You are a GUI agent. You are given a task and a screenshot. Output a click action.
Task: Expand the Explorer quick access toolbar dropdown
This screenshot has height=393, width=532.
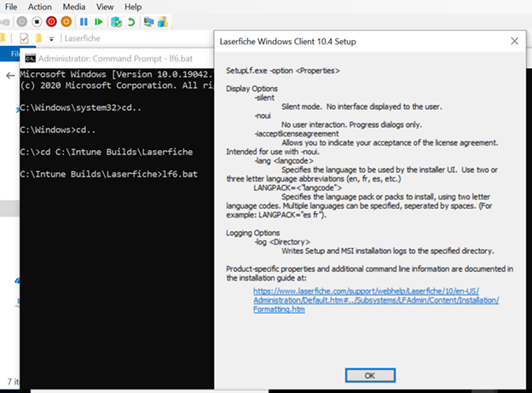(x=51, y=39)
